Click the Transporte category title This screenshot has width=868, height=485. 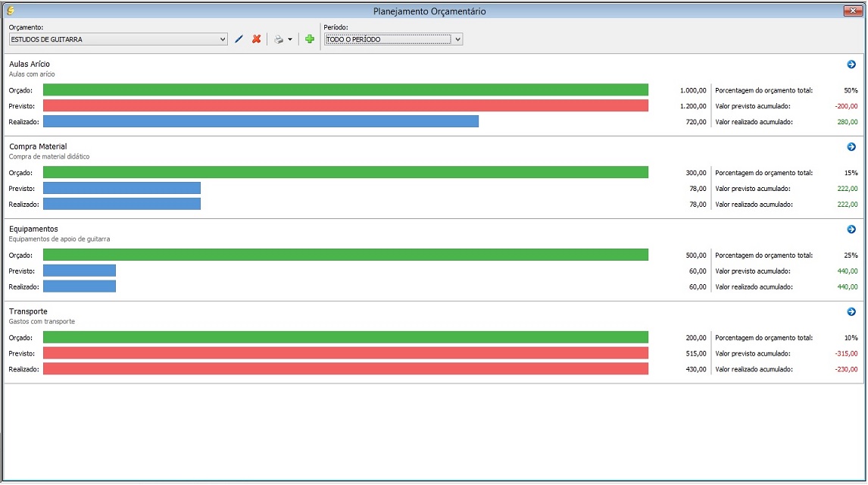tap(28, 311)
